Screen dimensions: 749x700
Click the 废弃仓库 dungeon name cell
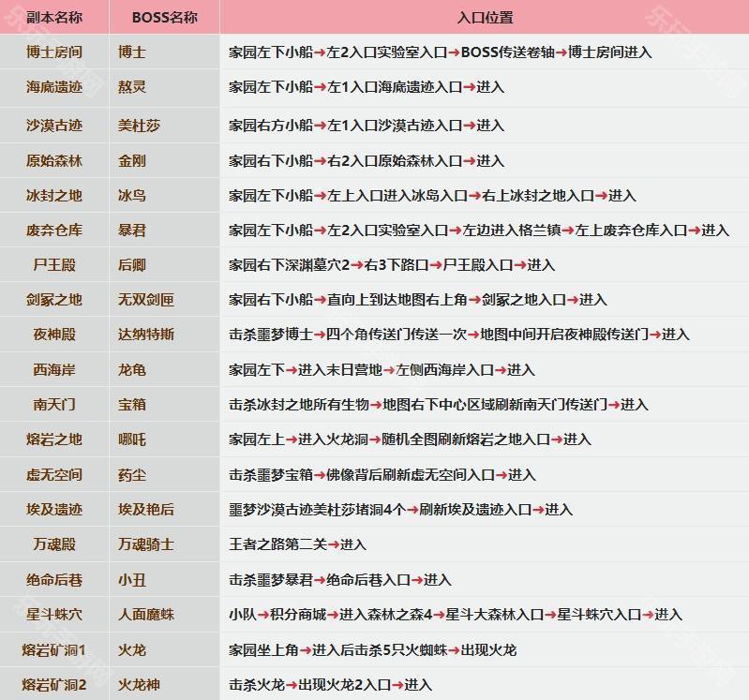click(54, 231)
